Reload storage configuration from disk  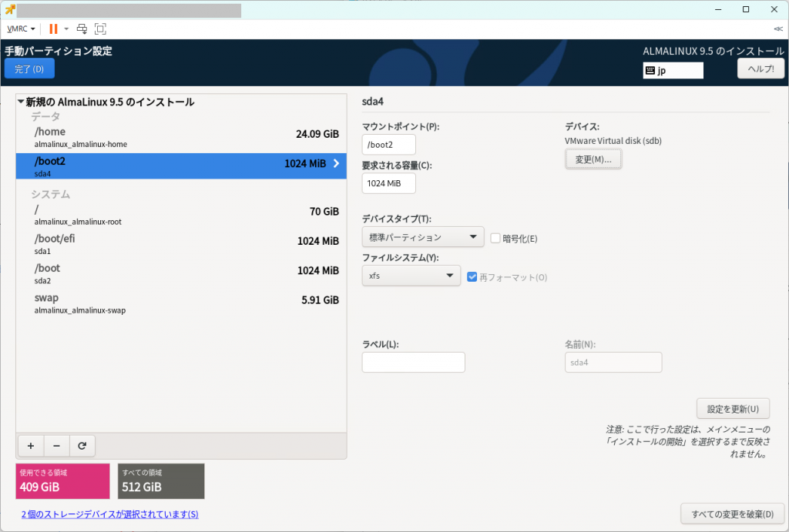(82, 446)
